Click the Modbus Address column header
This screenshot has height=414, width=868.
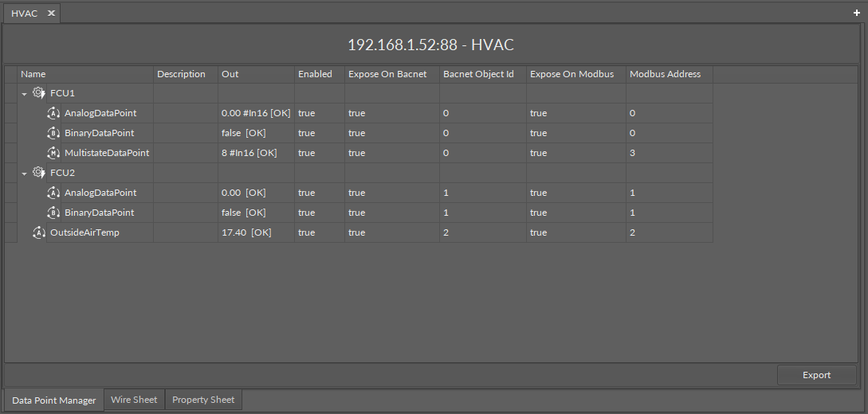click(x=665, y=74)
